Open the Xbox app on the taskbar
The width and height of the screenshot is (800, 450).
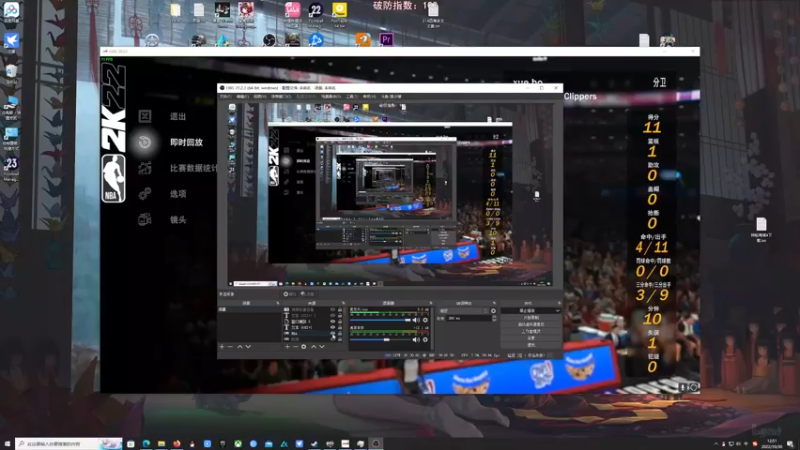point(238,444)
